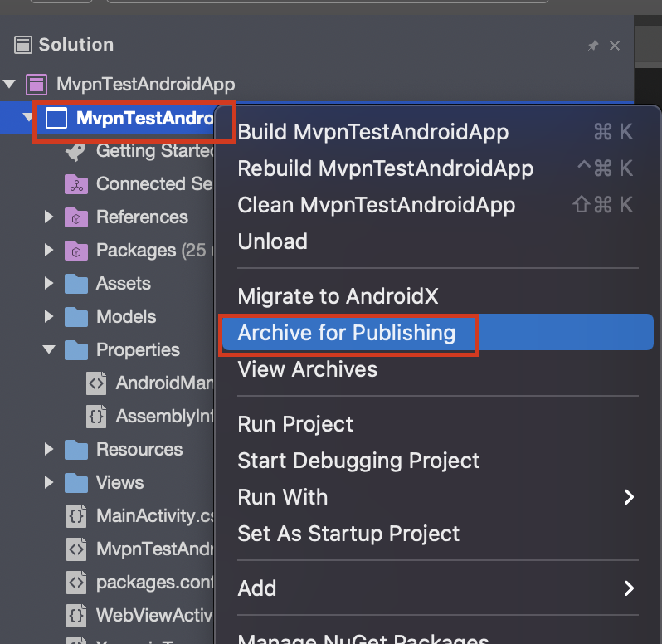Click the Connected Services folder icon
Screen dimensions: 662x644
click(x=76, y=184)
